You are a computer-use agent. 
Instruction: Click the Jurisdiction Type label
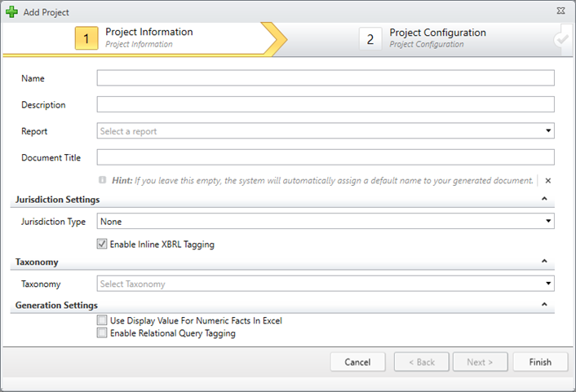point(53,222)
